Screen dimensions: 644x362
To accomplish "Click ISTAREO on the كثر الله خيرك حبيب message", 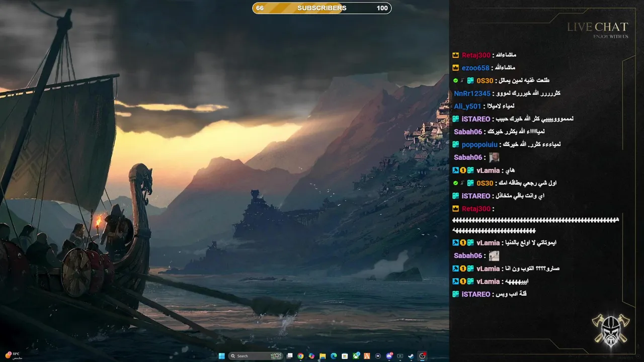I will click(476, 119).
